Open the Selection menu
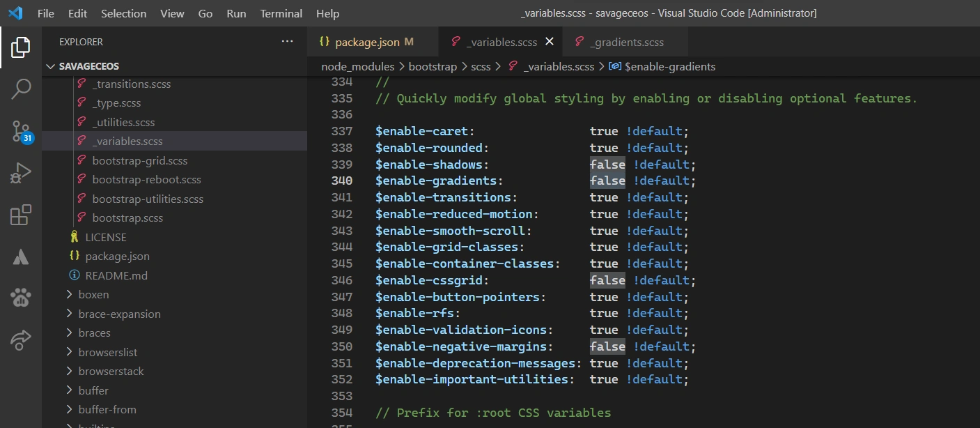980x428 pixels. pos(123,13)
